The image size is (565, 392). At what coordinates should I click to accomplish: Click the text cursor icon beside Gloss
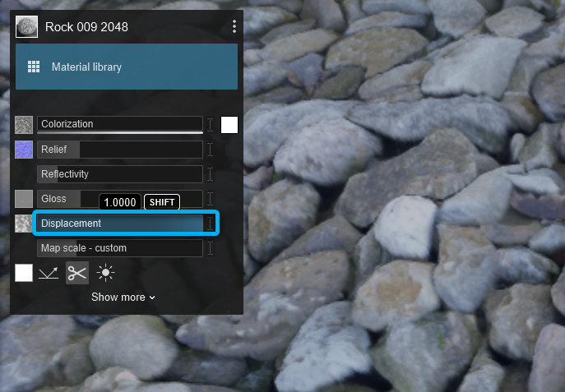point(211,199)
